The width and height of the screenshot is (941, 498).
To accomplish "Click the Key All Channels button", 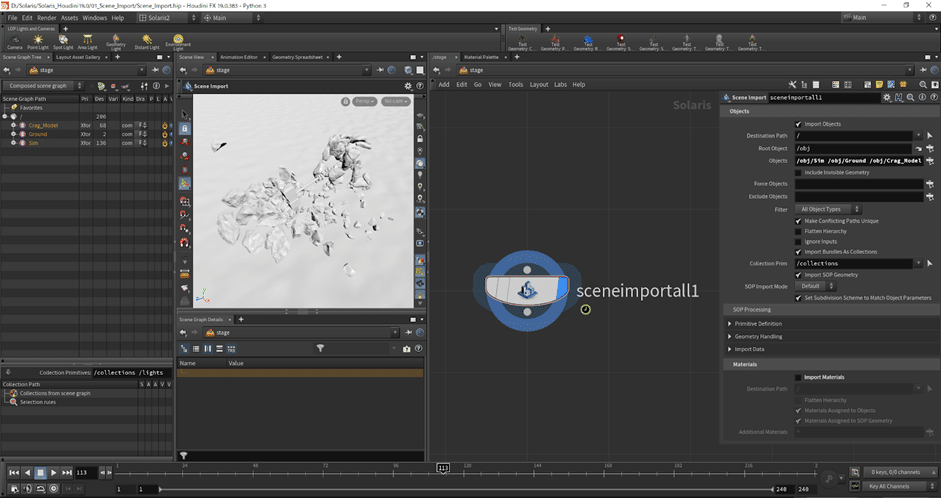I will click(x=895, y=486).
